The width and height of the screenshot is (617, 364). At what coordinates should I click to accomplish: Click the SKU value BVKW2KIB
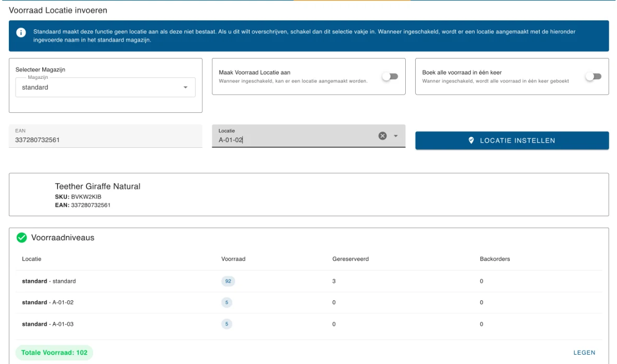coord(86,196)
